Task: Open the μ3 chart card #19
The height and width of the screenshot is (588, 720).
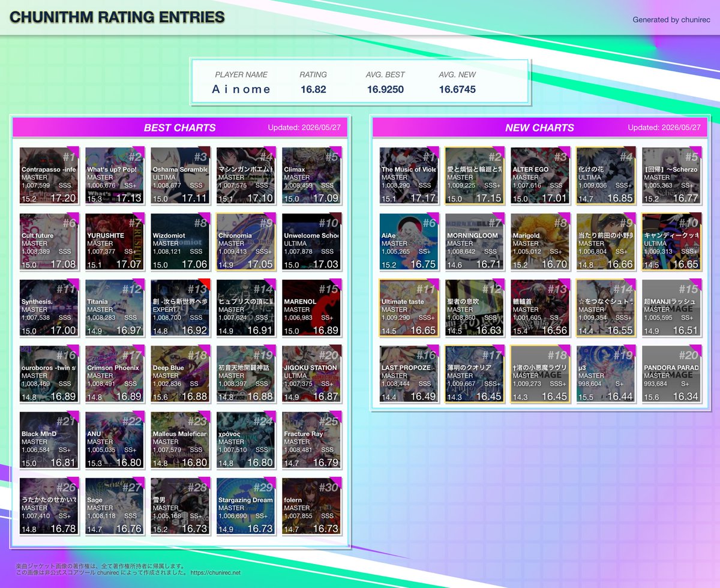Action: [x=606, y=374]
